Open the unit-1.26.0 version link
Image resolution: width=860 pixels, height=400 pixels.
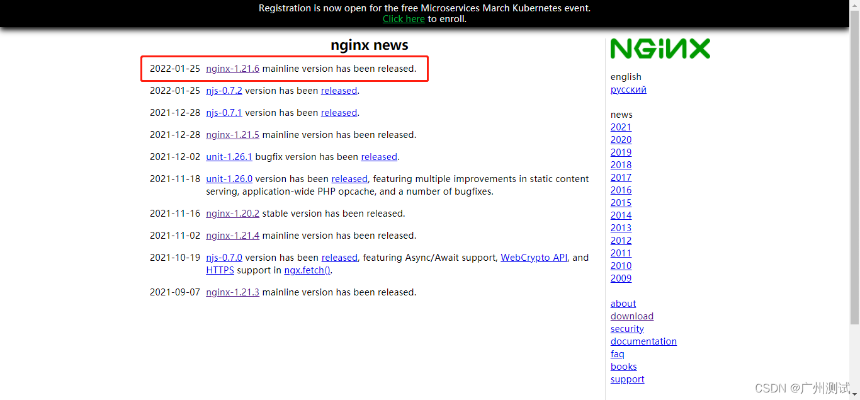point(228,179)
